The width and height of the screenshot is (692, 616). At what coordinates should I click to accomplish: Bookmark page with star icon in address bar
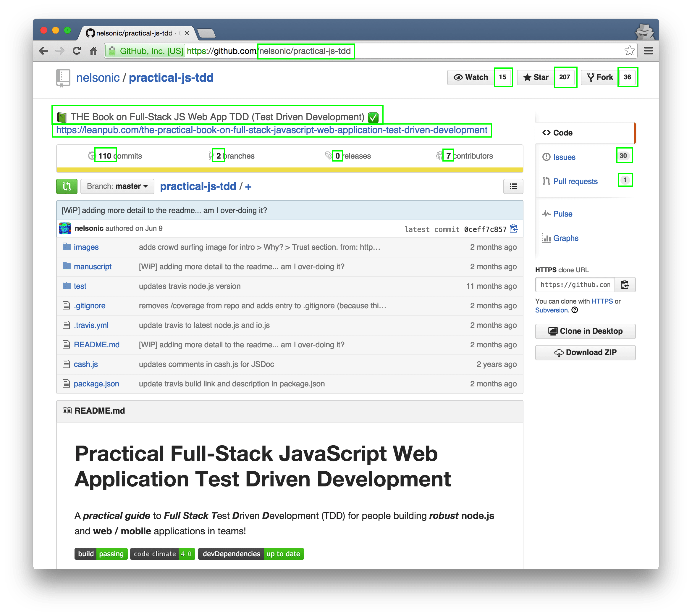629,51
